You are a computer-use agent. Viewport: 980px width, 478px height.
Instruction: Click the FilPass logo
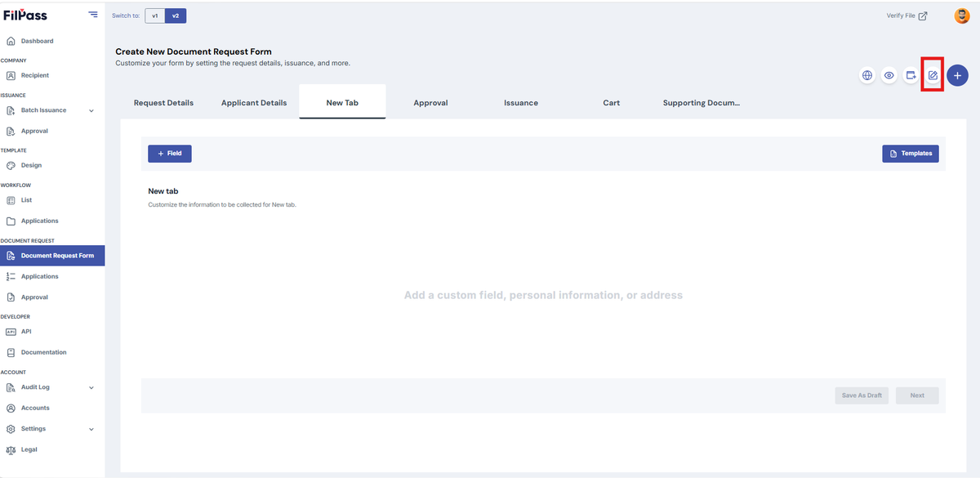pos(25,15)
